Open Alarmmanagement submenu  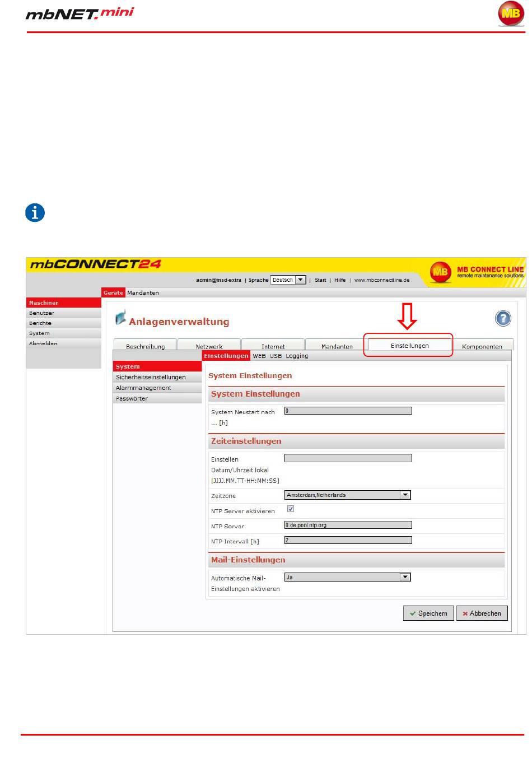pos(157,388)
